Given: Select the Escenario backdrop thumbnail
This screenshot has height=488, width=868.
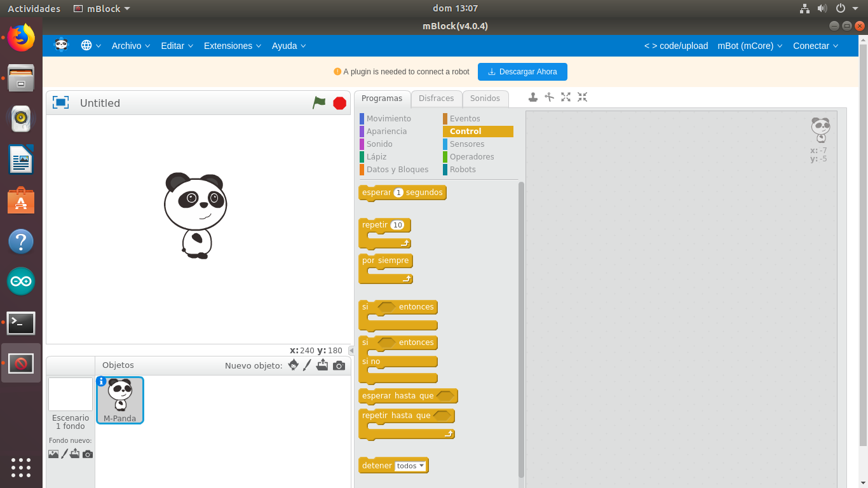Looking at the screenshot, I should coord(71,395).
